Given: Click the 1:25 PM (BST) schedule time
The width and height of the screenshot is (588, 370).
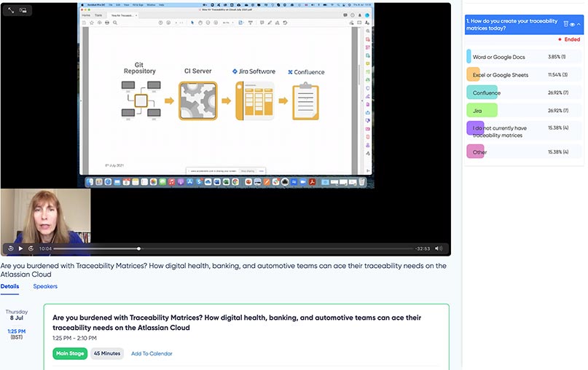Looking at the screenshot, I should [17, 334].
